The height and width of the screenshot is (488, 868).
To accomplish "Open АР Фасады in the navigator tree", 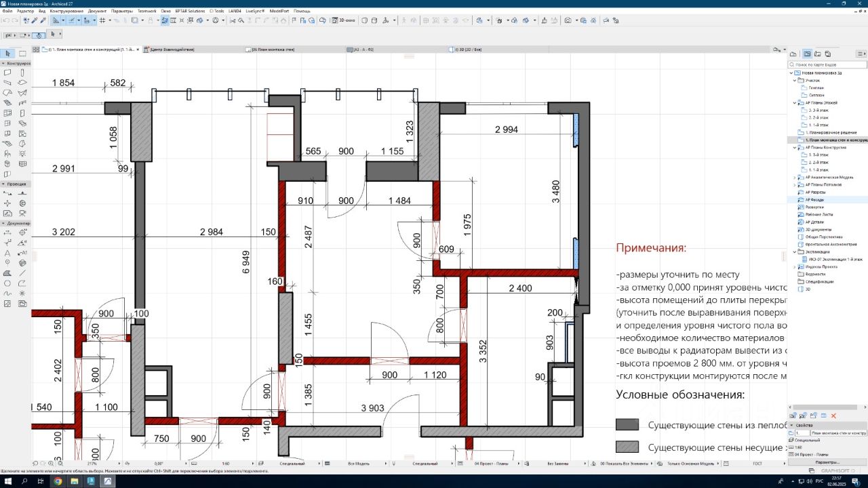I will [815, 200].
